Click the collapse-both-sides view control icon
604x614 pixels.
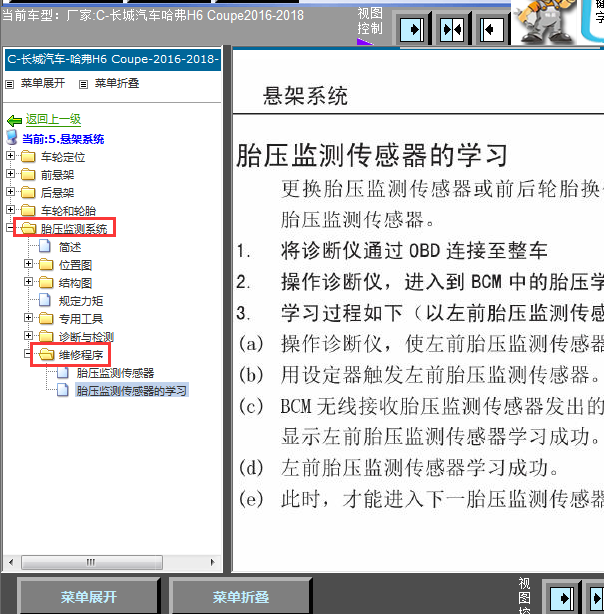[x=452, y=29]
